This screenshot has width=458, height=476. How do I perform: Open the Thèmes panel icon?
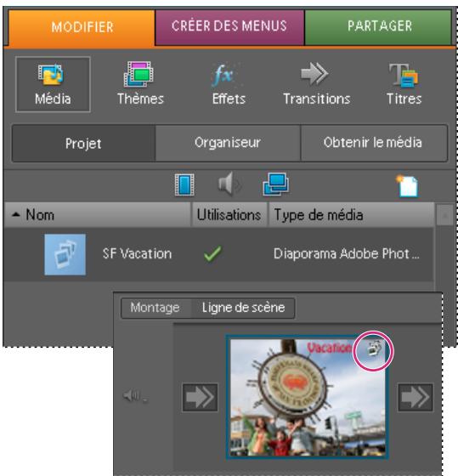pyautogui.click(x=140, y=83)
